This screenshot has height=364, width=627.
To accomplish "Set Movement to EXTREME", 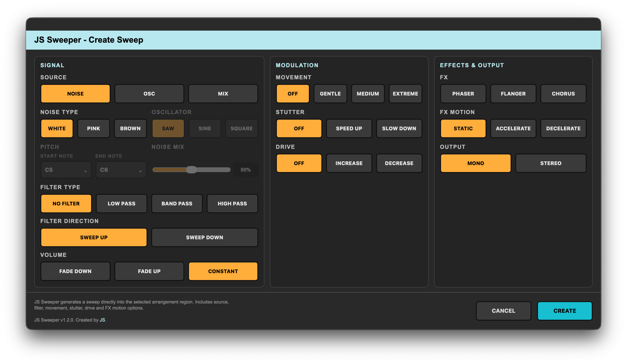I will [x=405, y=93].
